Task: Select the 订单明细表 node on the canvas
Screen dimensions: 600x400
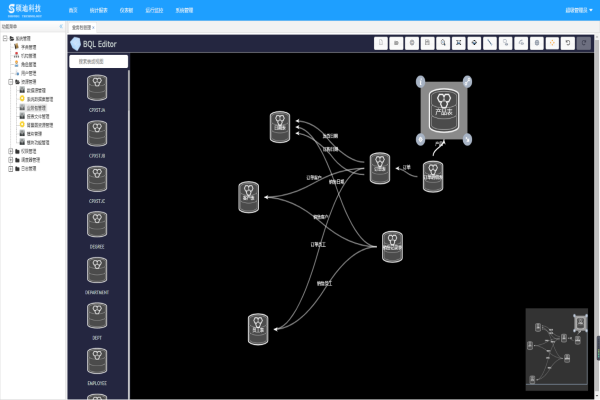Action: point(433,176)
